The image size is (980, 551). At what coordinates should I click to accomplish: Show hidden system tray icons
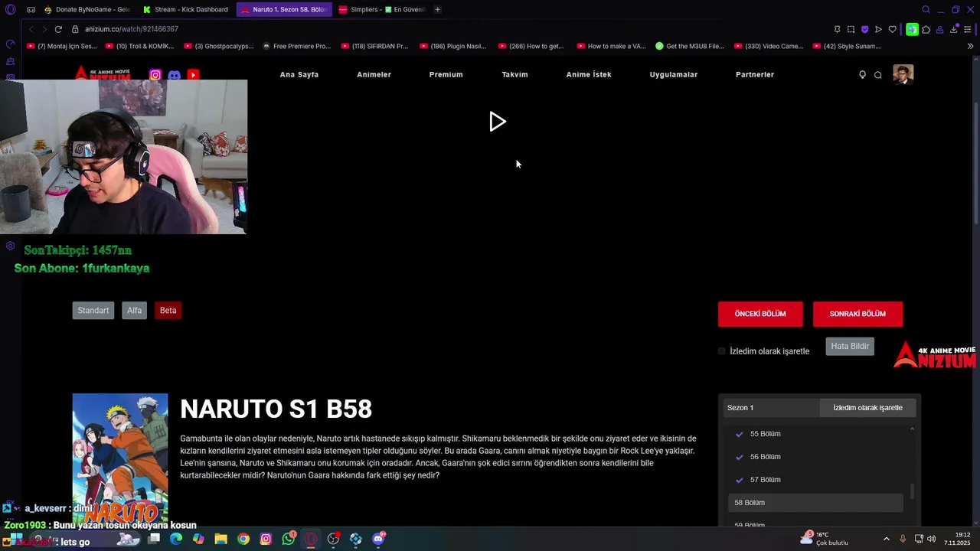click(887, 539)
